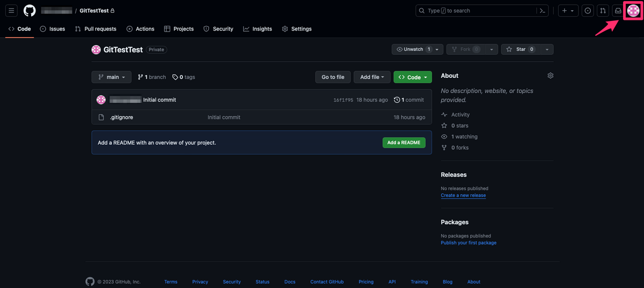Click the commit author avatar
The width and height of the screenshot is (644, 288).
point(101,100)
